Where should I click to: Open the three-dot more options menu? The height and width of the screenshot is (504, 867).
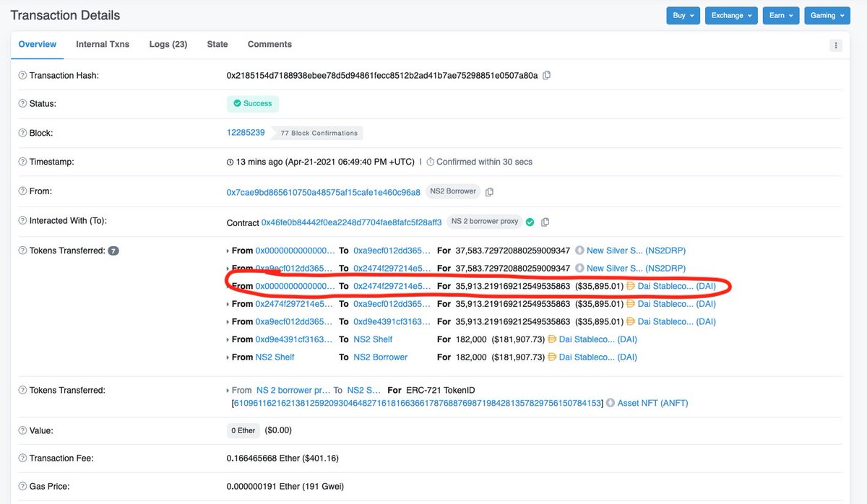pos(836,45)
